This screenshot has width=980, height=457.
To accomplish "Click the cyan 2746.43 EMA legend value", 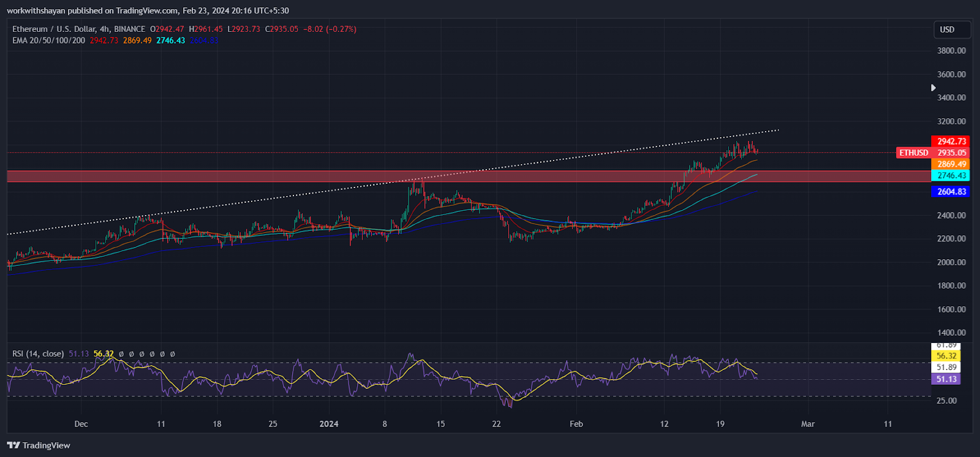I will coord(170,40).
